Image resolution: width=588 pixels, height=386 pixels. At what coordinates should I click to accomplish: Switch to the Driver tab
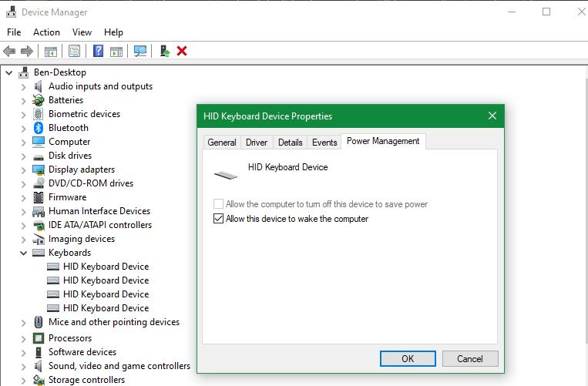(x=257, y=143)
